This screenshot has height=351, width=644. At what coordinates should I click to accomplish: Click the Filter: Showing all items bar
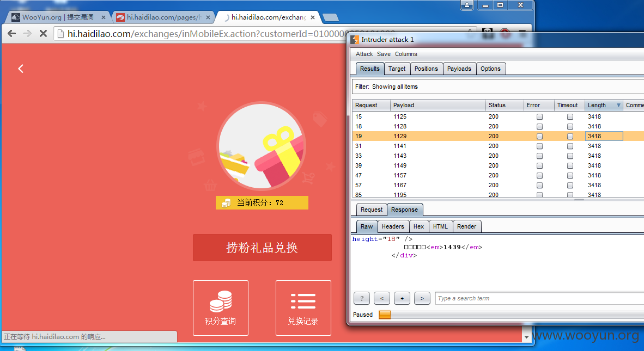pos(498,87)
